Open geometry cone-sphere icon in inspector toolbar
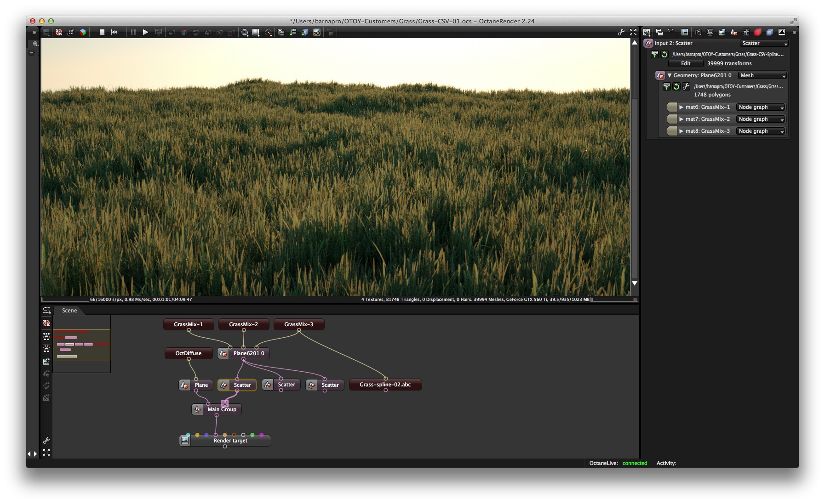Image resolution: width=825 pixels, height=504 pixels. [x=733, y=32]
